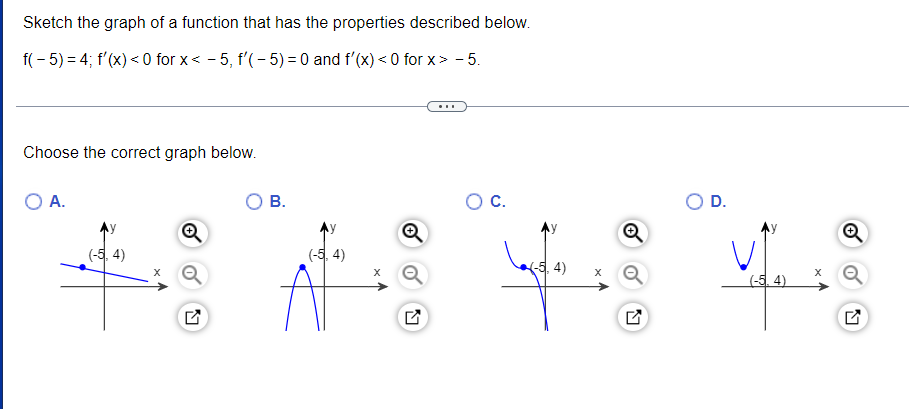Zoom out on graph A
909x409 pixels.
[x=192, y=275]
